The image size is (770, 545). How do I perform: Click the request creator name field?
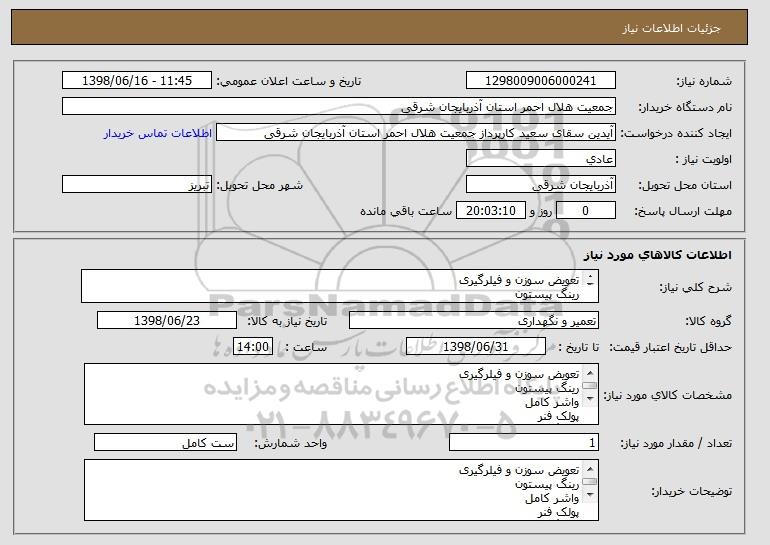[x=416, y=133]
